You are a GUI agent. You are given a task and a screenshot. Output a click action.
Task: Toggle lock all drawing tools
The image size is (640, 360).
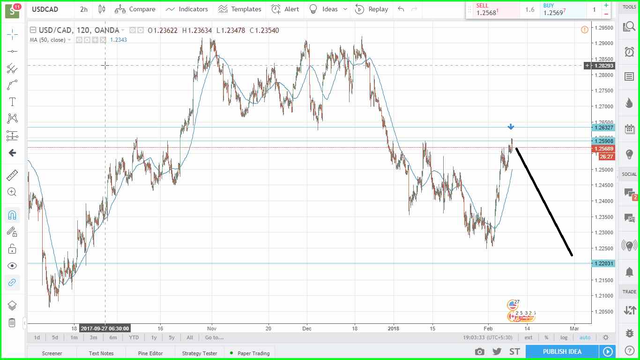pyautogui.click(x=12, y=249)
